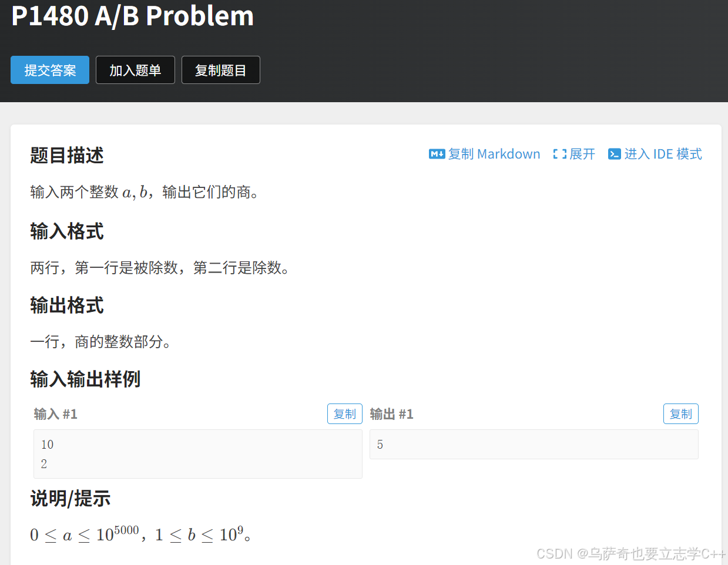Click the 展开 link text

click(x=582, y=154)
